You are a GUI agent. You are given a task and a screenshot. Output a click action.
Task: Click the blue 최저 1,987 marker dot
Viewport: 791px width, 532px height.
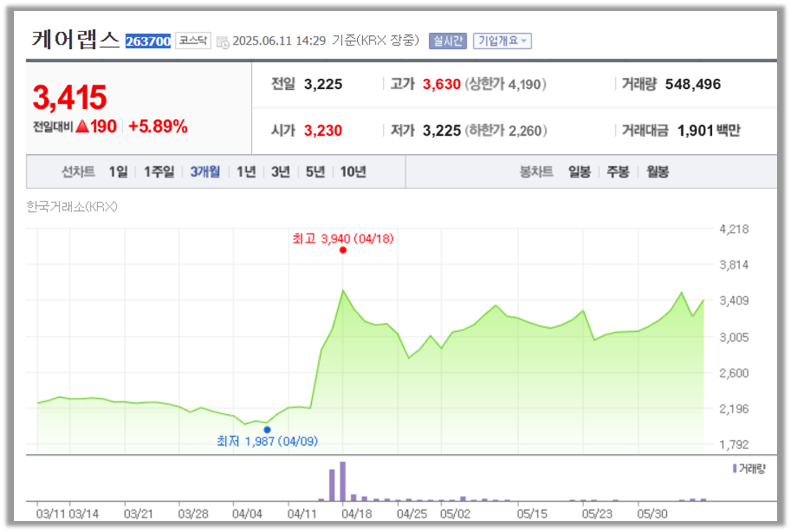click(x=267, y=429)
